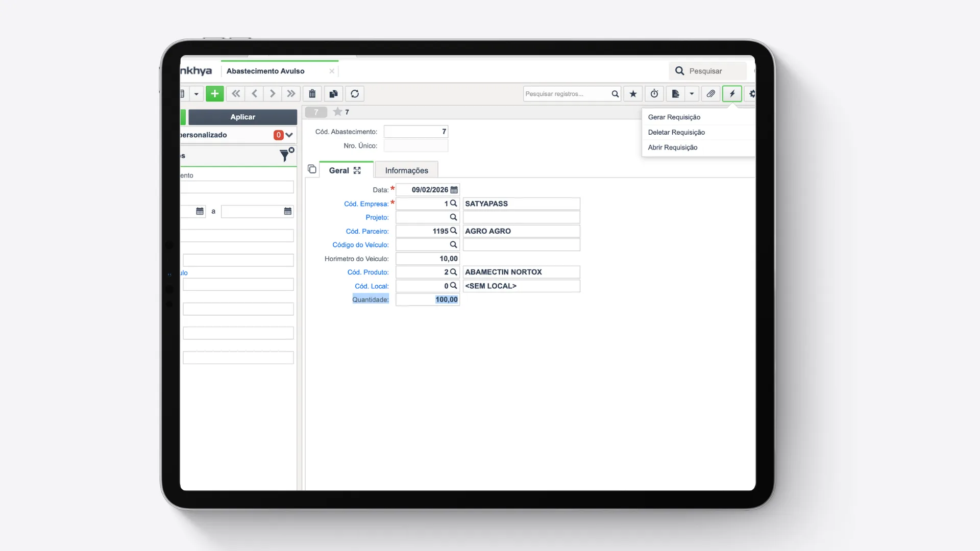Search lookup for Cód. Local
The width and height of the screenshot is (980, 551).
[453, 286]
